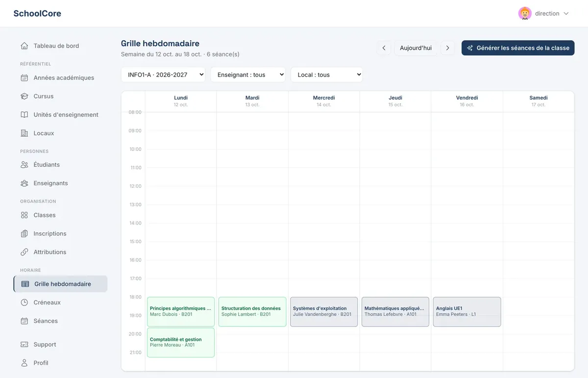
Task: Click the Classes grid icon
Action: (x=24, y=215)
